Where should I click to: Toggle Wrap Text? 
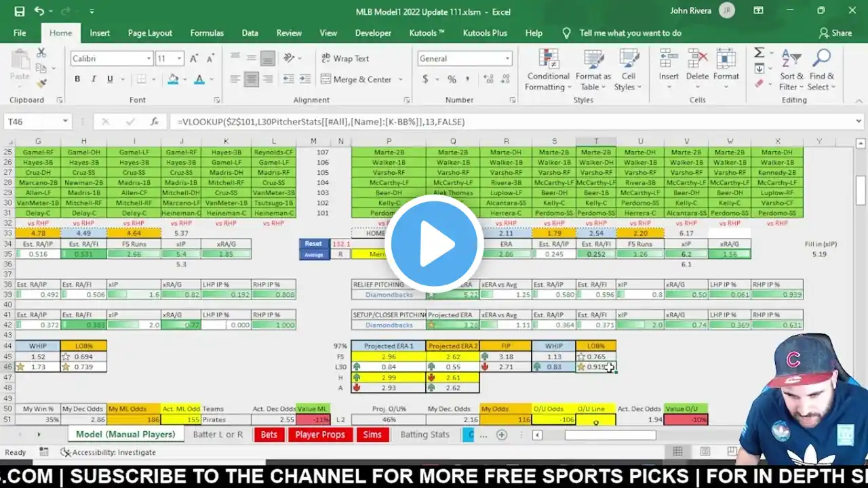pyautogui.click(x=345, y=59)
